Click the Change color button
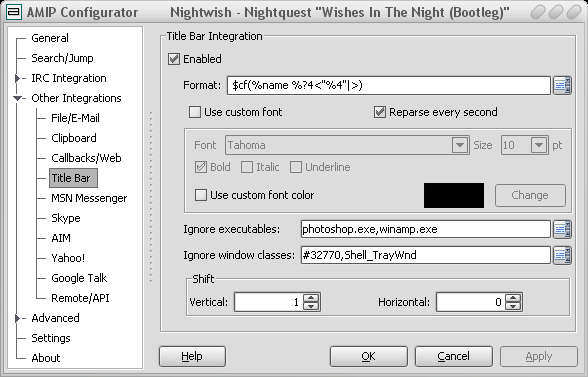588x377 pixels. click(530, 195)
